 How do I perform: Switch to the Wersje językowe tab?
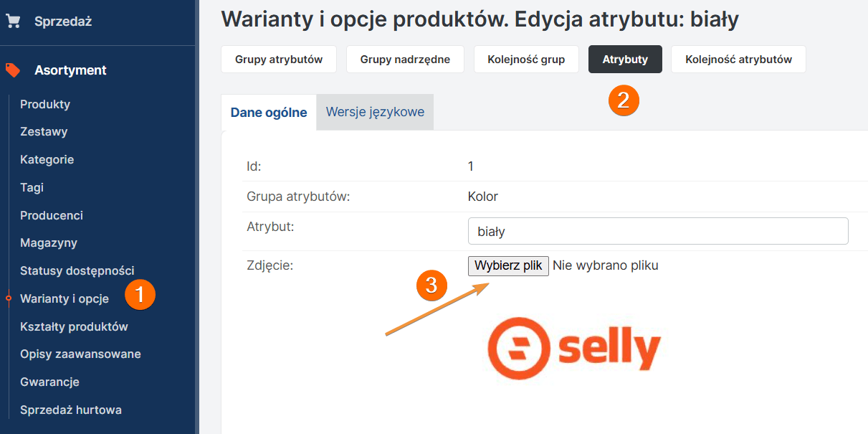(x=375, y=112)
